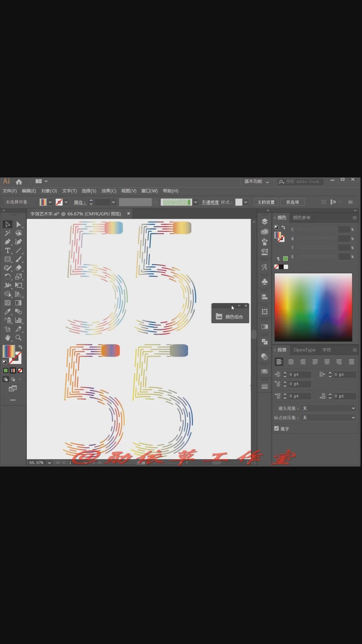Open the Symbols panel club icon

[x=264, y=282]
